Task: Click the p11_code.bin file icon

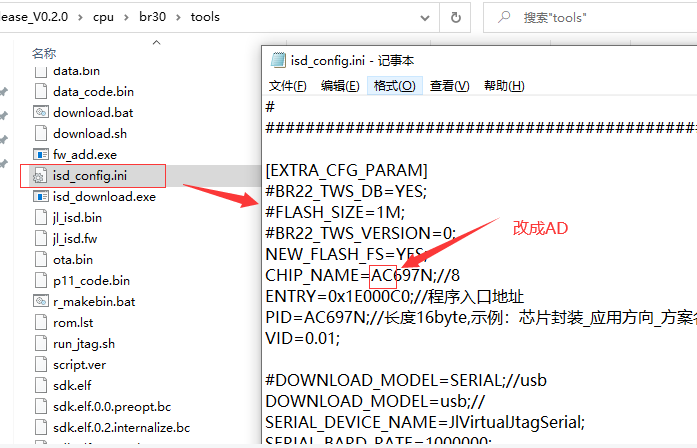Action: [41, 280]
